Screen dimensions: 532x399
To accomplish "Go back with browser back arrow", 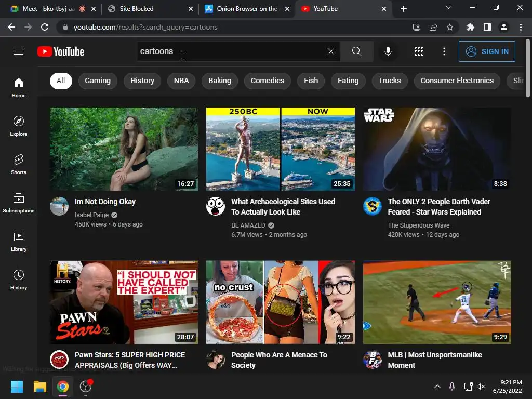I will [11, 27].
